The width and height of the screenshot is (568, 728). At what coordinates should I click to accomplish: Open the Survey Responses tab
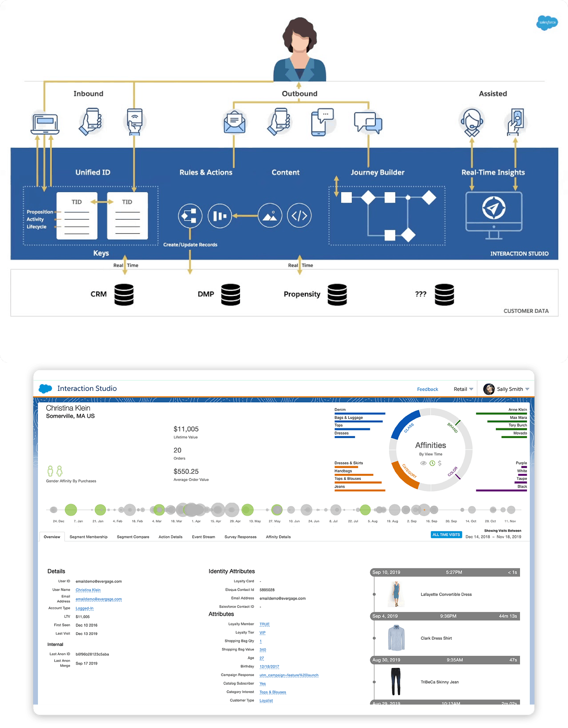pos(240,537)
